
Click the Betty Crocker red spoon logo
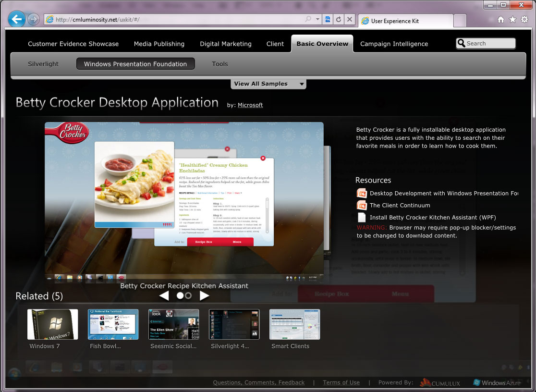tap(67, 133)
